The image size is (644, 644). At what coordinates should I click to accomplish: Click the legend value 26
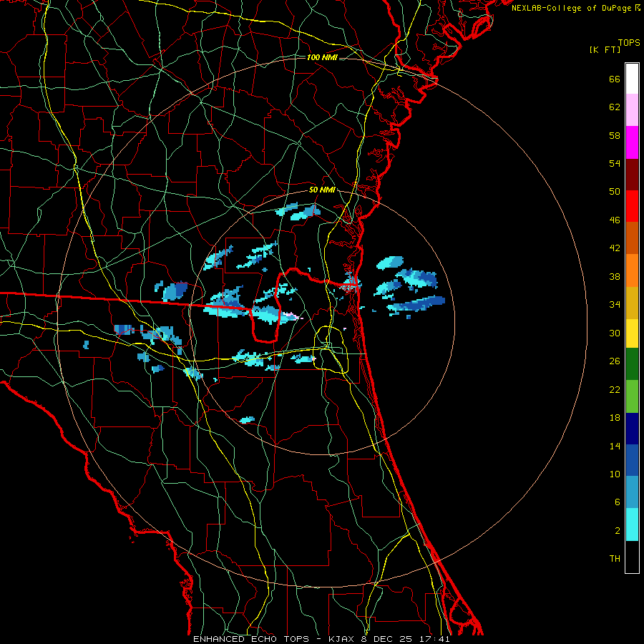pos(615,361)
